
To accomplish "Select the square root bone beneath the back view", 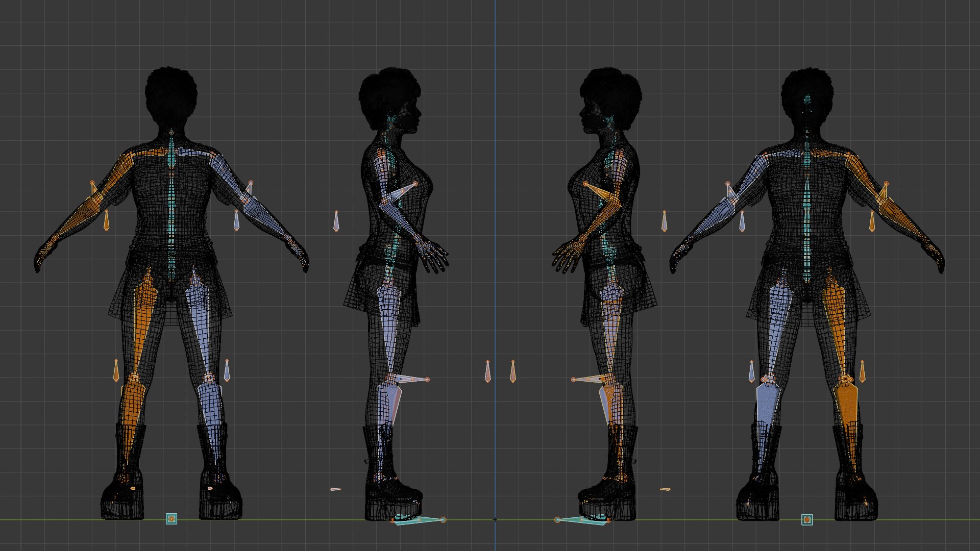I will click(x=171, y=519).
